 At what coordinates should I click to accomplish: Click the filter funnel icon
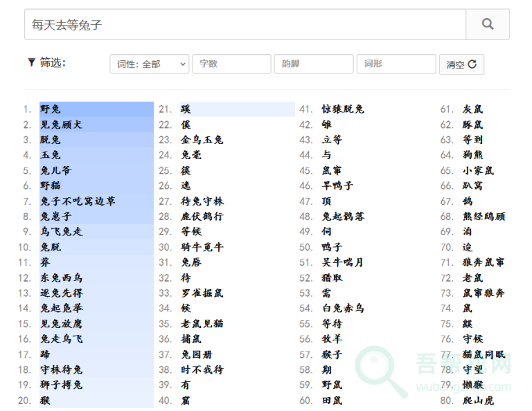tap(30, 63)
